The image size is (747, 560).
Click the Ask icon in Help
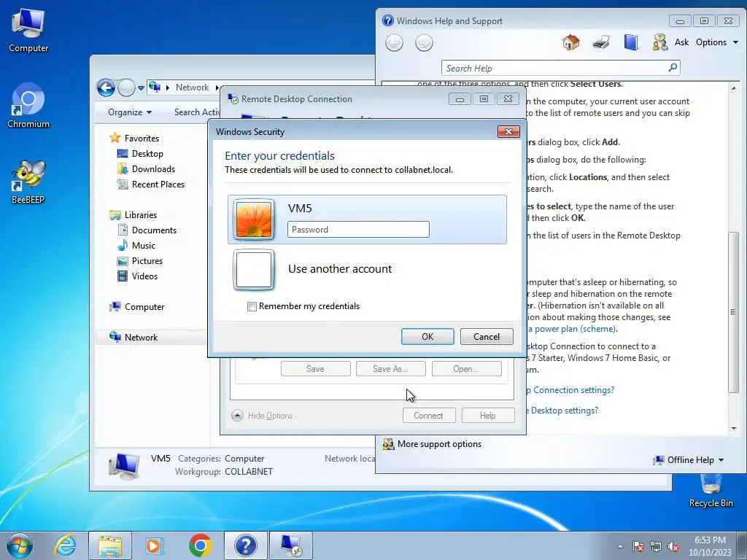tap(660, 42)
